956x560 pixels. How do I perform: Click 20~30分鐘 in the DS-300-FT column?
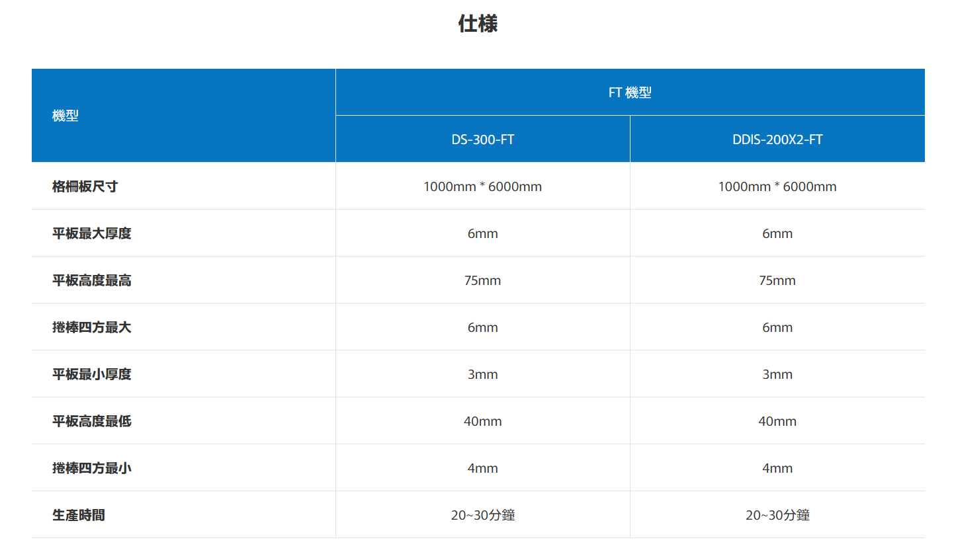(482, 515)
